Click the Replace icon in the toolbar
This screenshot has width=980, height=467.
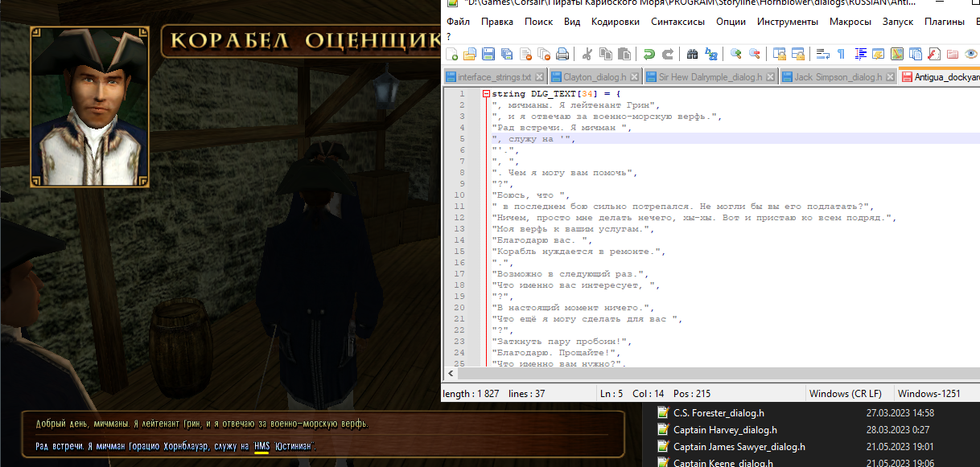tap(710, 55)
